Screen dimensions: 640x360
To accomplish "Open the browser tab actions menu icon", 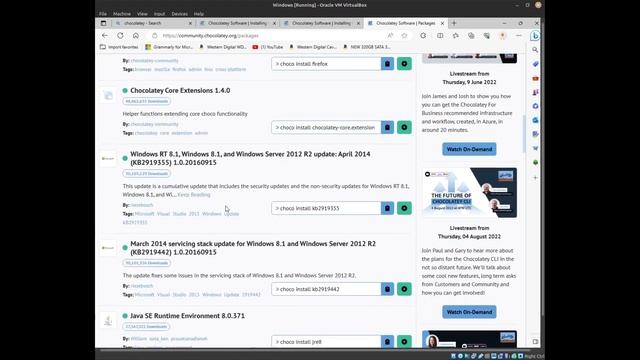I will (103, 23).
